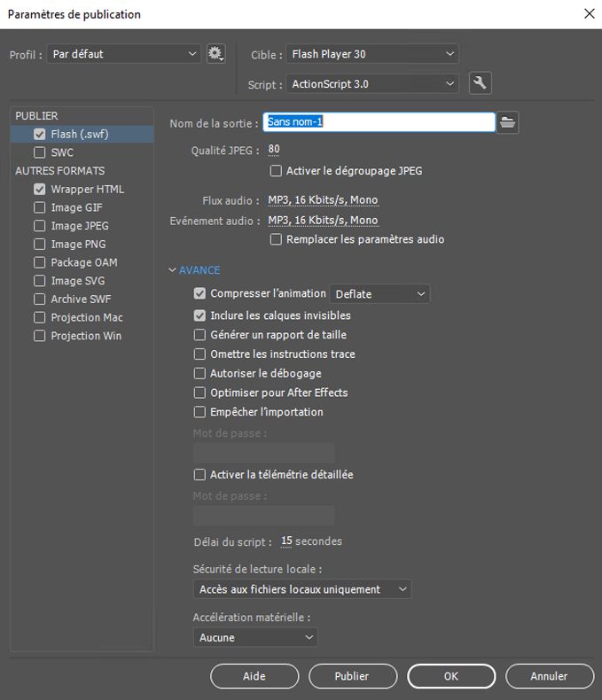
Task: Click the ActionScript settings wrench icon
Action: pos(480,83)
